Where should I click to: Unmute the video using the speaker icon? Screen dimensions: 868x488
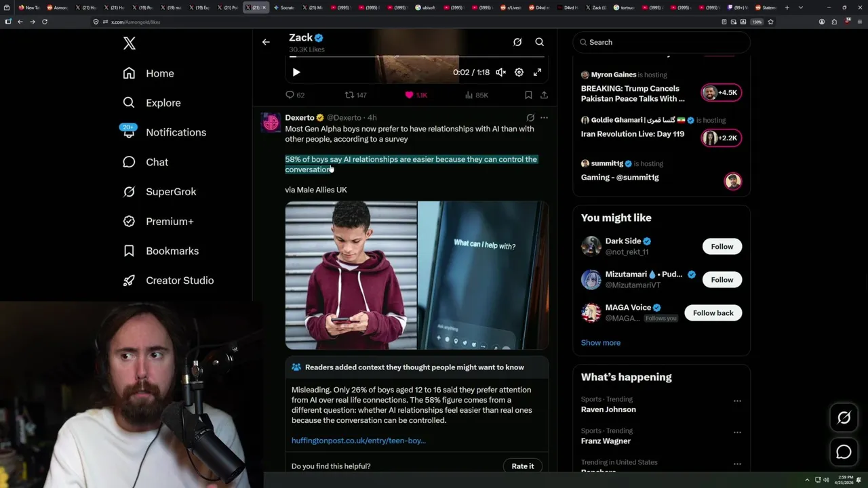[501, 72]
